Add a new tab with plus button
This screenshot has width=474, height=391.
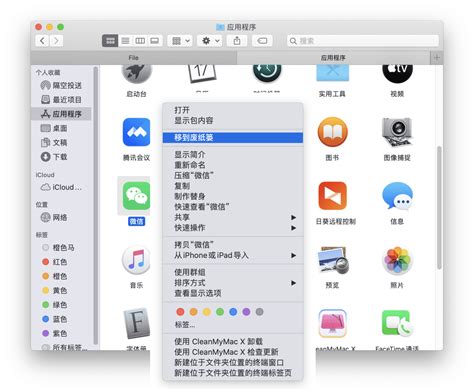point(437,58)
